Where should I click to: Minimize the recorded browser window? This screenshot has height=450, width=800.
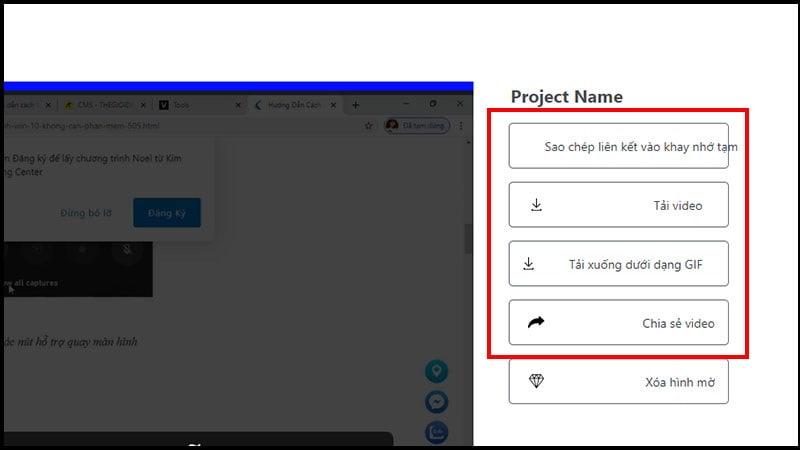point(406,104)
